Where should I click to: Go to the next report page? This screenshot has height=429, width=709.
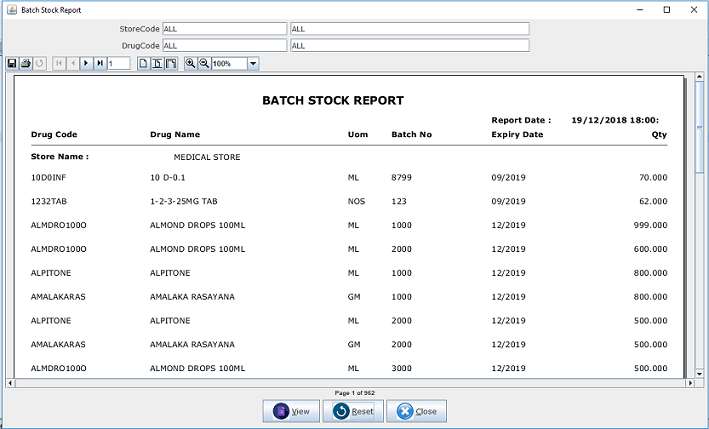pyautogui.click(x=86, y=63)
